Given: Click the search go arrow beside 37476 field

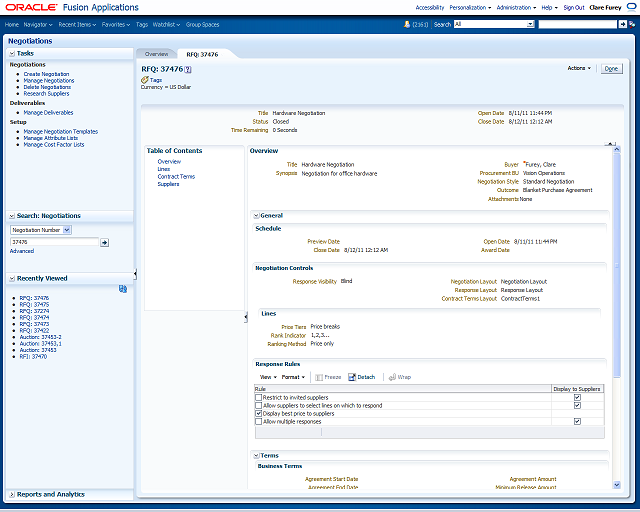Looking at the screenshot, I should [104, 243].
